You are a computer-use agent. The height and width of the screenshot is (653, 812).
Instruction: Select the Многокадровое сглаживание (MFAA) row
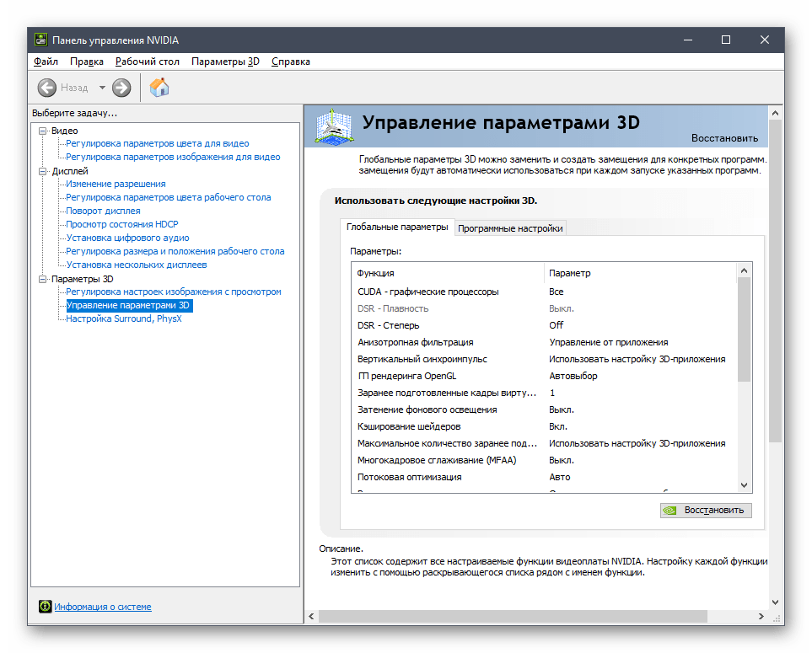(x=544, y=461)
